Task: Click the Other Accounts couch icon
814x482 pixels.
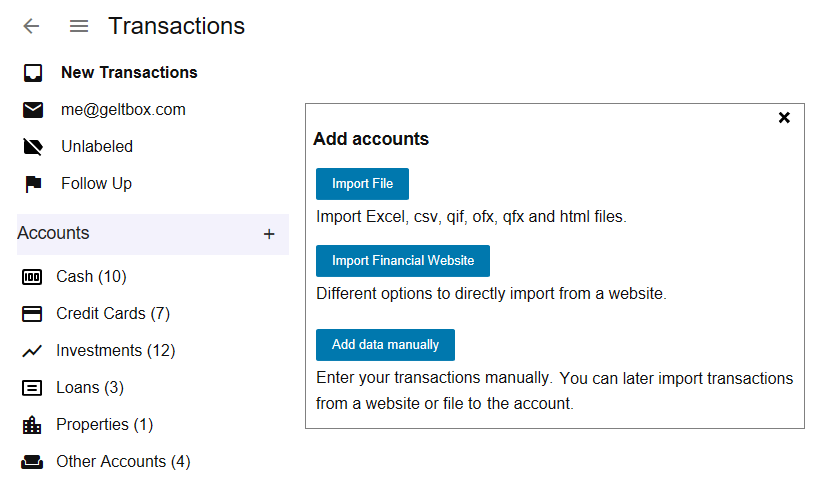Action: (32, 462)
